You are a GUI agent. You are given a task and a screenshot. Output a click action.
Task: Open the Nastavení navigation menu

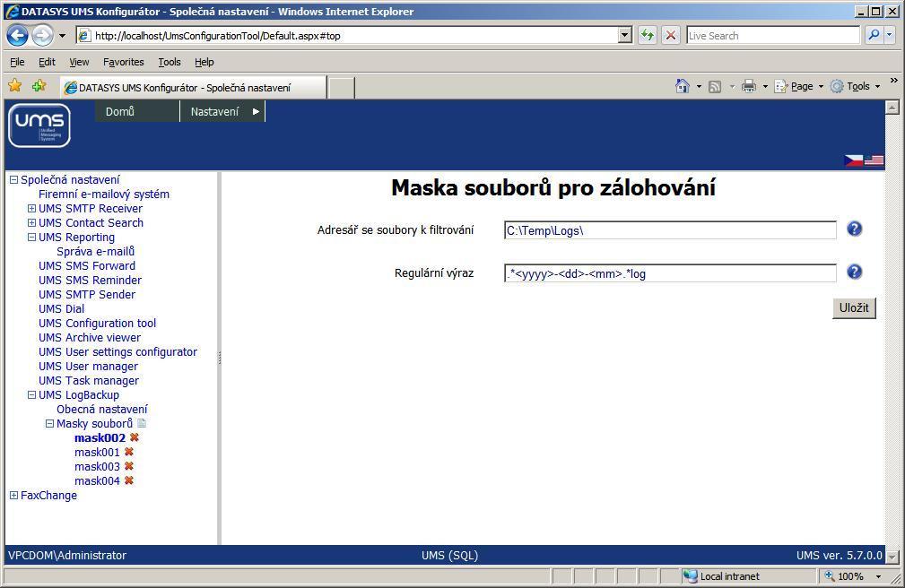tap(222, 111)
